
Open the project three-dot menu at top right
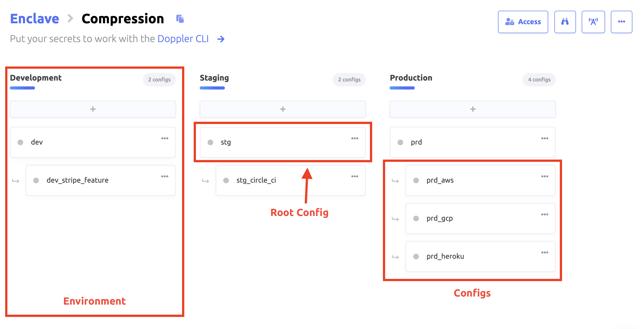click(x=621, y=22)
